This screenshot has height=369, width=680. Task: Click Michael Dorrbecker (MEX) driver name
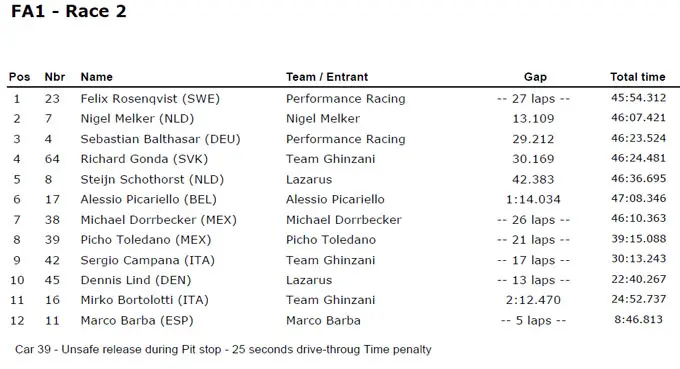click(x=159, y=220)
